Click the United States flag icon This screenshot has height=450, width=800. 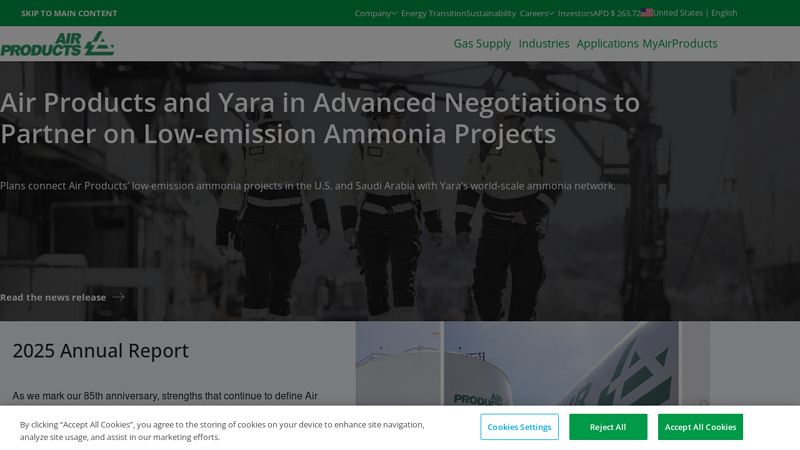(646, 13)
